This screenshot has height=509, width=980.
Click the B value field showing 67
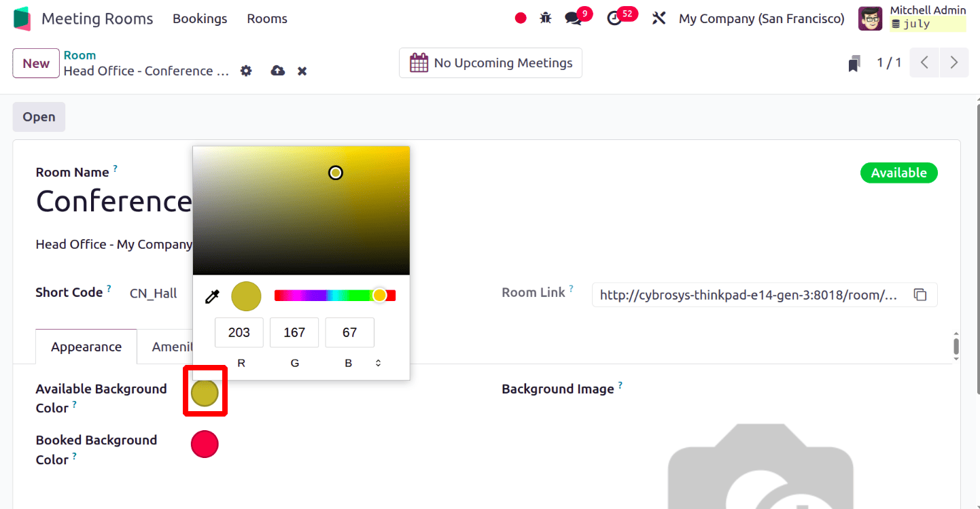350,332
